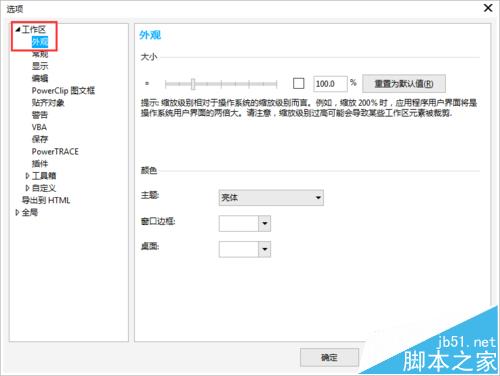Select the 自定义 tree label
The width and height of the screenshot is (500, 376).
(x=44, y=188)
